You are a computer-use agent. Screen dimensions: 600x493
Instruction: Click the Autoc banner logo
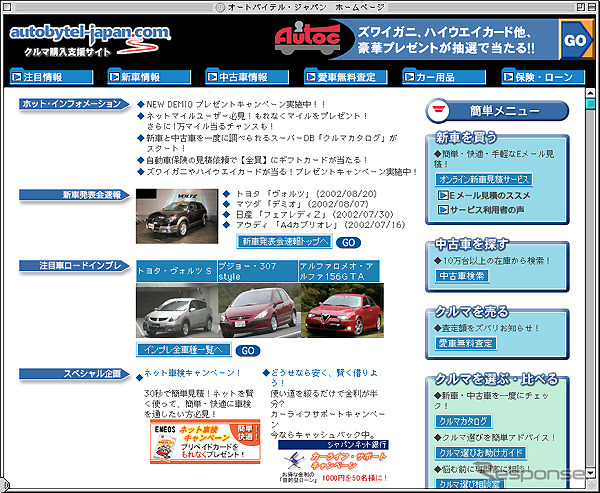point(308,39)
